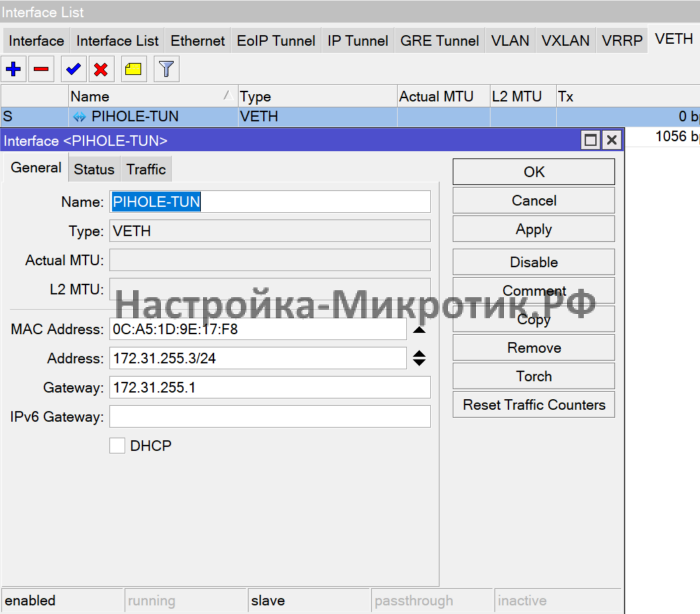Viewport: 700px width, 614px height.
Task: Click the Remove button
Action: pos(533,347)
